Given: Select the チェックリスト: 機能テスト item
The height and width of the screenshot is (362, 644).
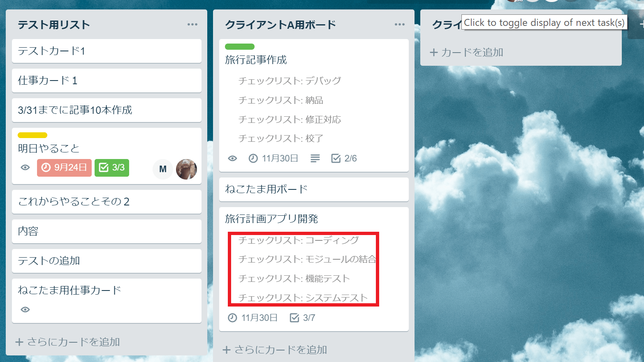Looking at the screenshot, I should point(294,279).
